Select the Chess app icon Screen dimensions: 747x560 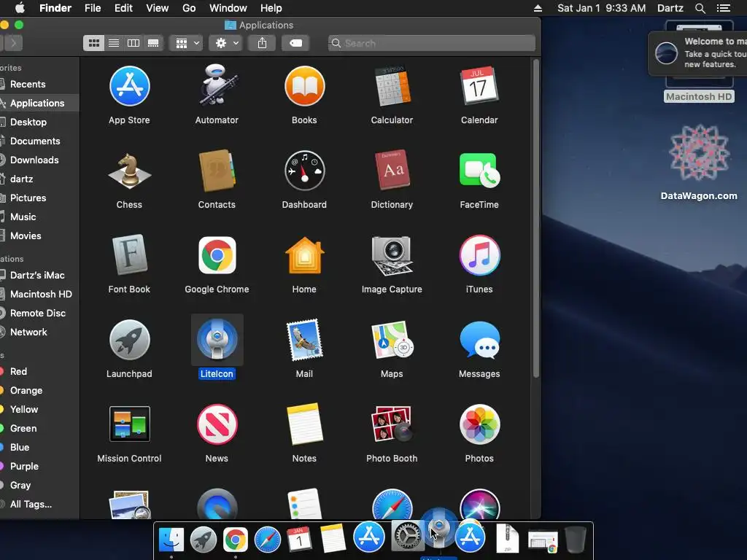pyautogui.click(x=129, y=171)
